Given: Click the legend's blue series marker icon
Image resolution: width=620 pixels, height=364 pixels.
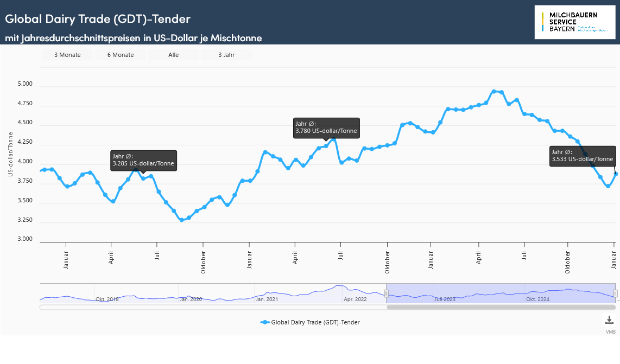Looking at the screenshot, I should click(x=265, y=322).
